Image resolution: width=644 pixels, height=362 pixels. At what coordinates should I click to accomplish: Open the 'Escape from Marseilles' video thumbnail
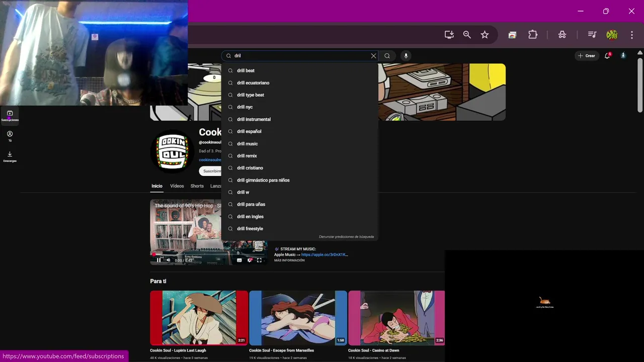click(298, 318)
